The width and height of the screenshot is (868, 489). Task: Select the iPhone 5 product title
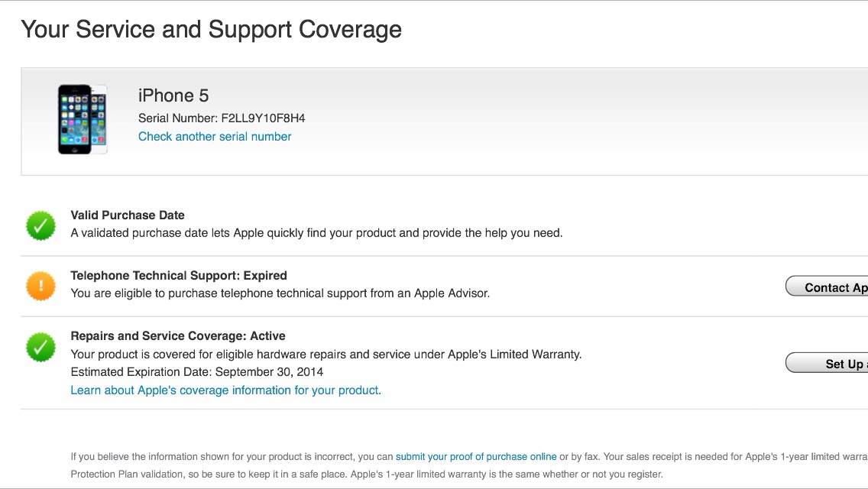(x=173, y=96)
